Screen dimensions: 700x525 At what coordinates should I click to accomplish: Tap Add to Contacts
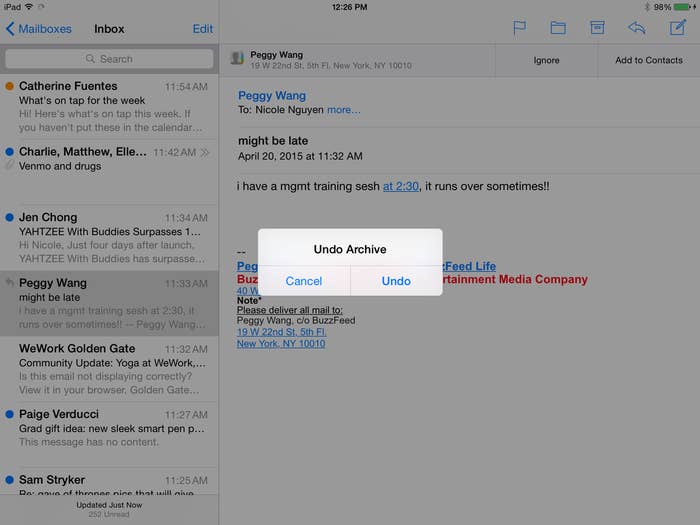coord(649,60)
